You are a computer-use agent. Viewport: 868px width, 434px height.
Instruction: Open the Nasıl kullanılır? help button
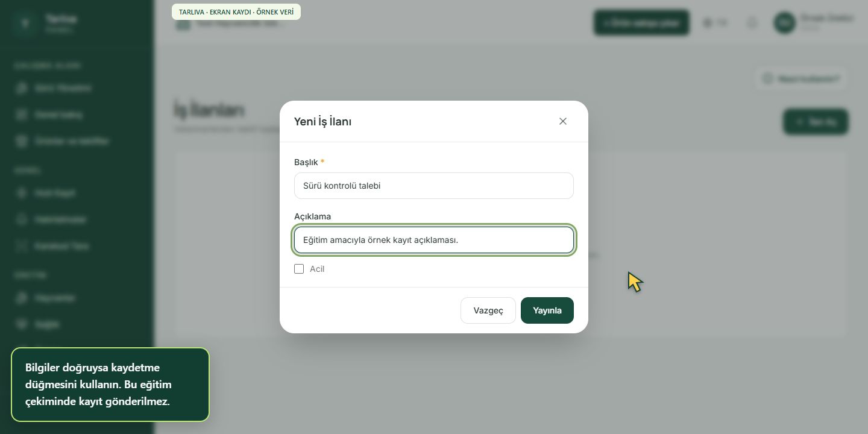coord(801,78)
